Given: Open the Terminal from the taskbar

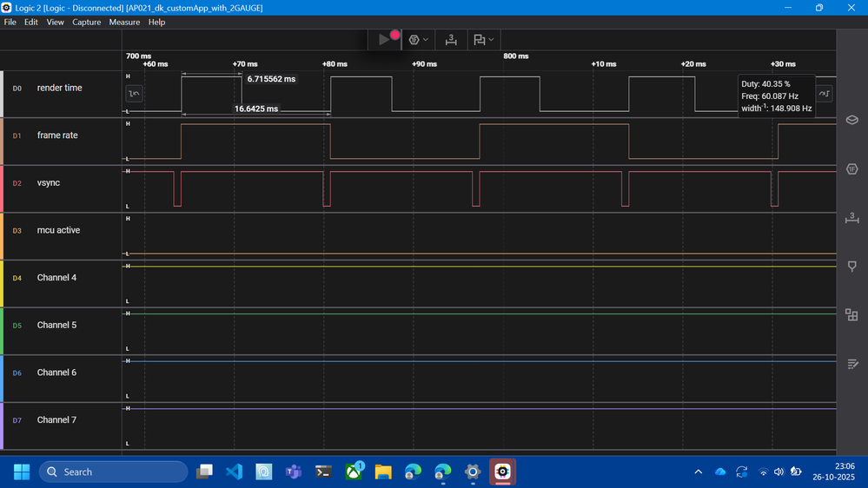Looking at the screenshot, I should (x=323, y=472).
